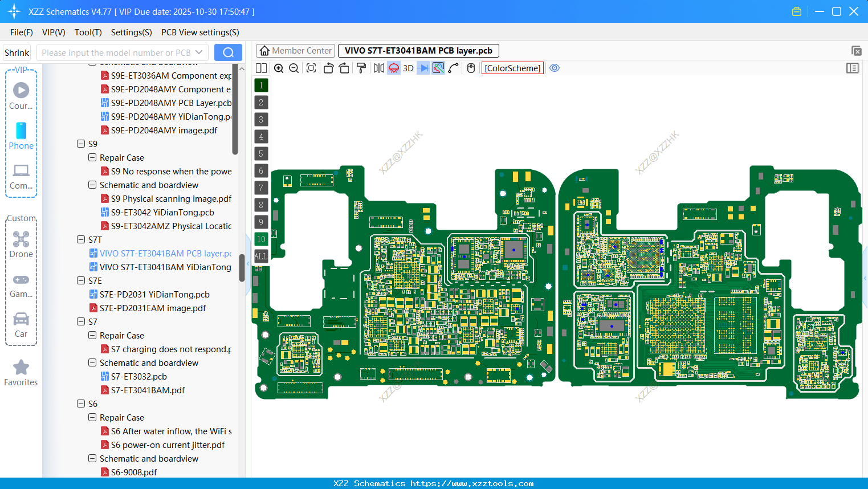Screen dimensions: 868x489
Task: Select layer 5 in the layer list
Action: 261,153
